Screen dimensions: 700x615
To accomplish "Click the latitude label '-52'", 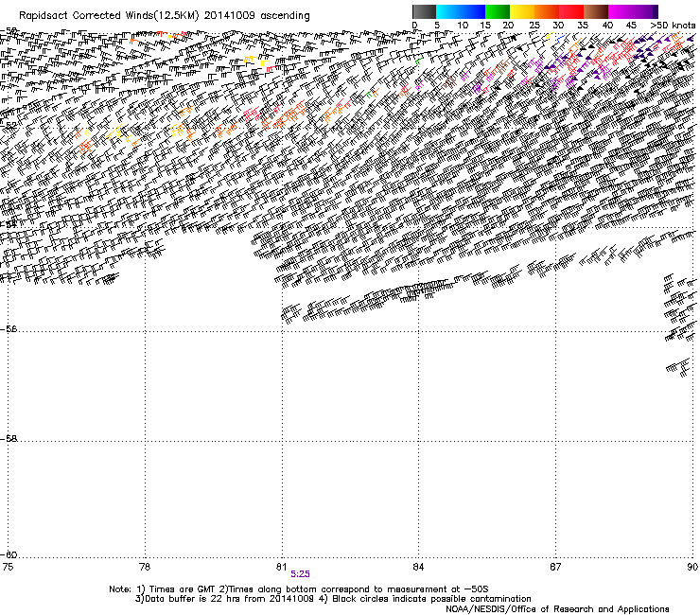I will tap(9, 127).
